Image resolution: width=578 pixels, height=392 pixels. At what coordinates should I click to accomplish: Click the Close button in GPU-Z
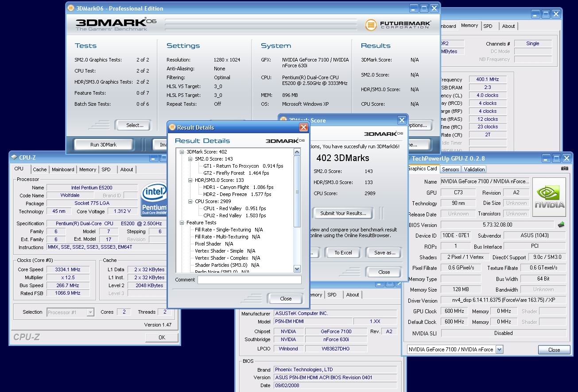point(554,350)
